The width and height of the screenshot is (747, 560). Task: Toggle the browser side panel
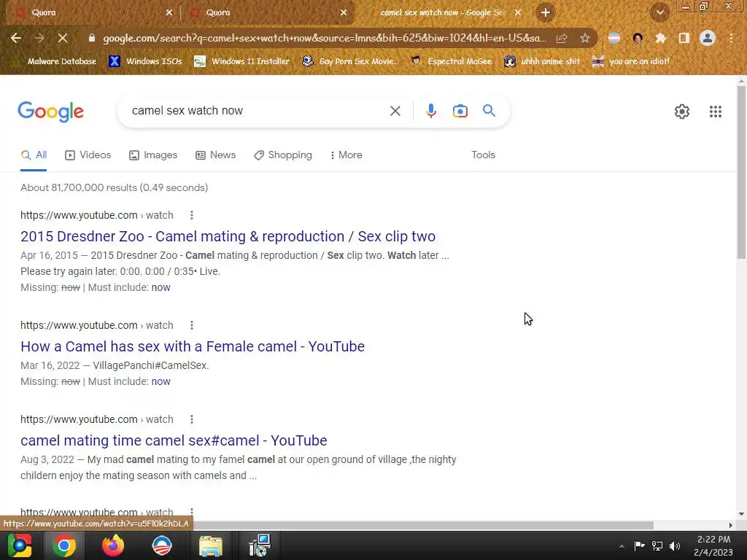(684, 38)
